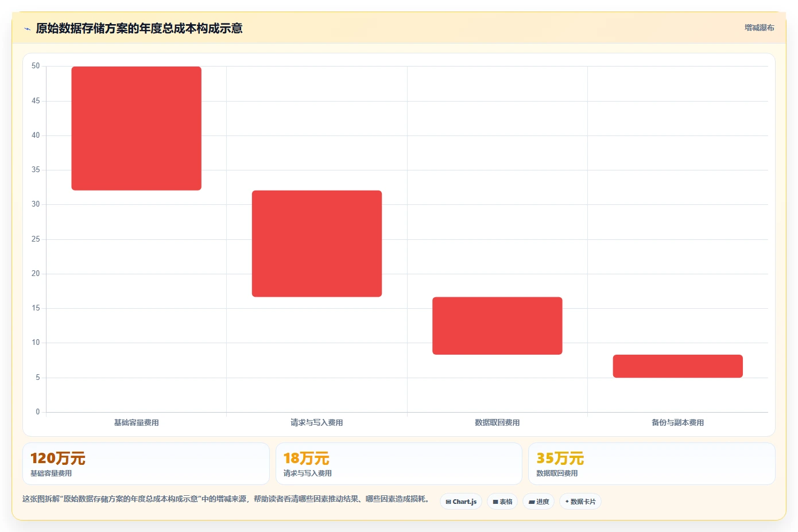Click the x-axis label 基础容量费用
The image size is (798, 532).
pyautogui.click(x=136, y=422)
